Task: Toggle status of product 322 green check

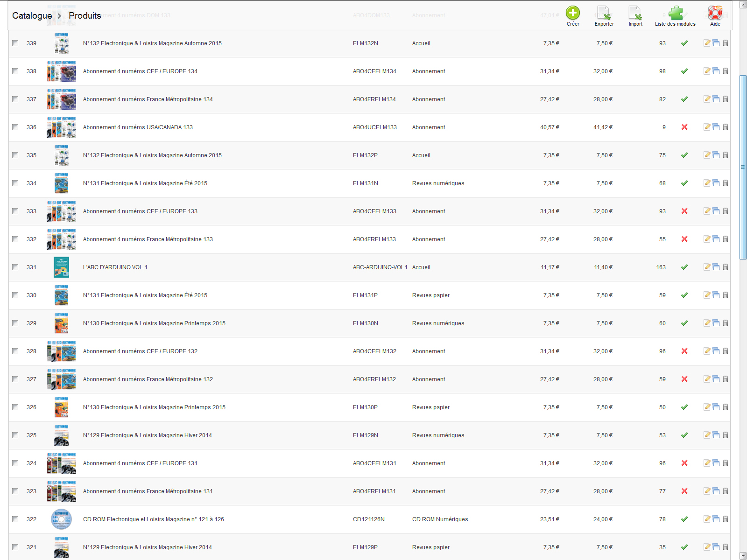Action: point(684,519)
